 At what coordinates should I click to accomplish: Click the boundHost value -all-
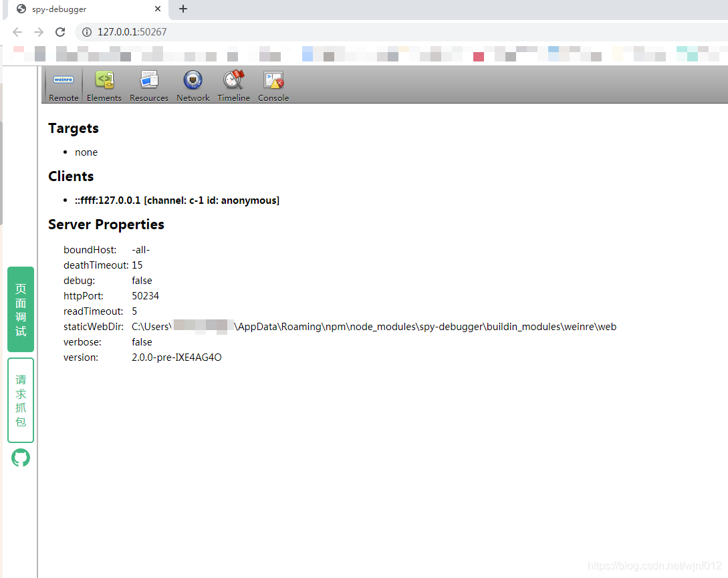[140, 250]
